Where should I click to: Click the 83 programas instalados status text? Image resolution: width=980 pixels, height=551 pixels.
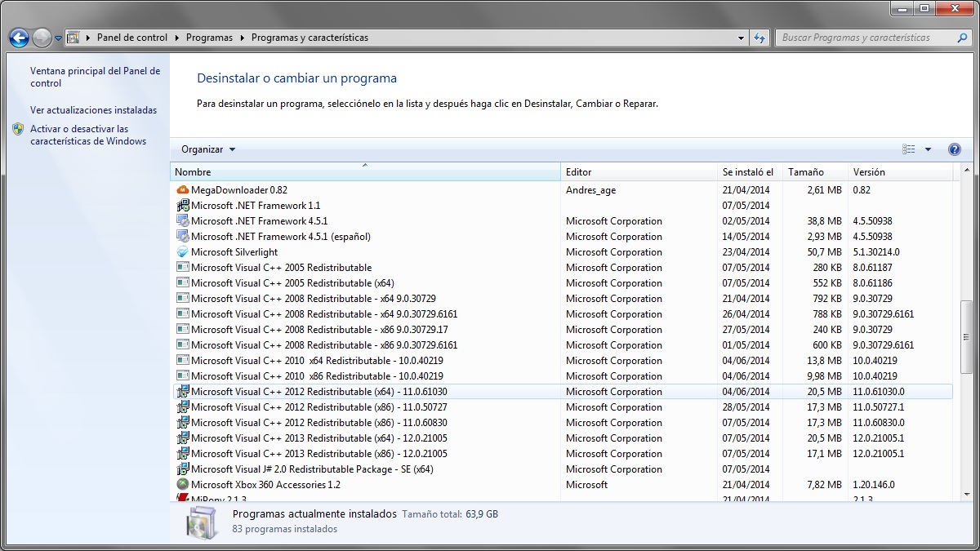[285, 529]
